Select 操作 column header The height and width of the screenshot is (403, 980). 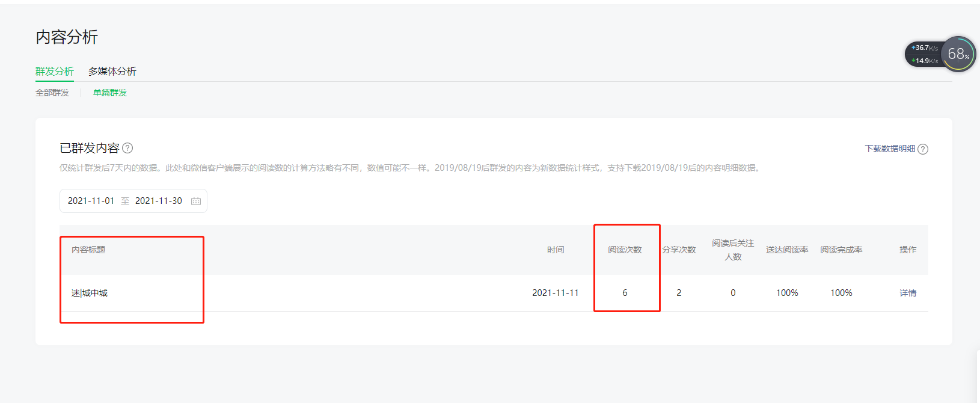908,250
